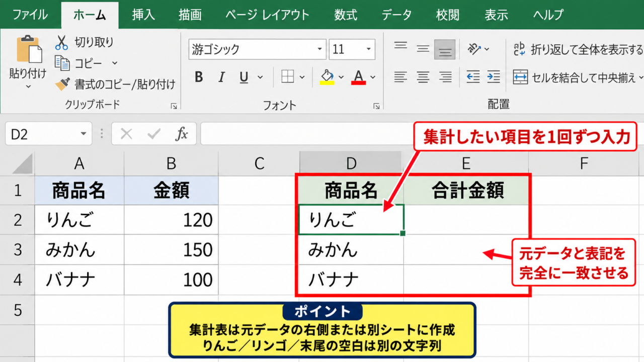Select column B header
This screenshot has height=362, width=644.
171,163
